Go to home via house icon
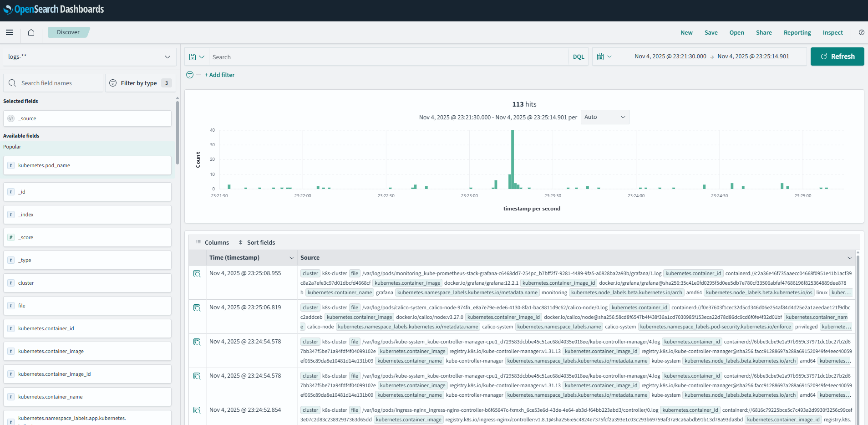Image resolution: width=868 pixels, height=425 pixels. 31,32
